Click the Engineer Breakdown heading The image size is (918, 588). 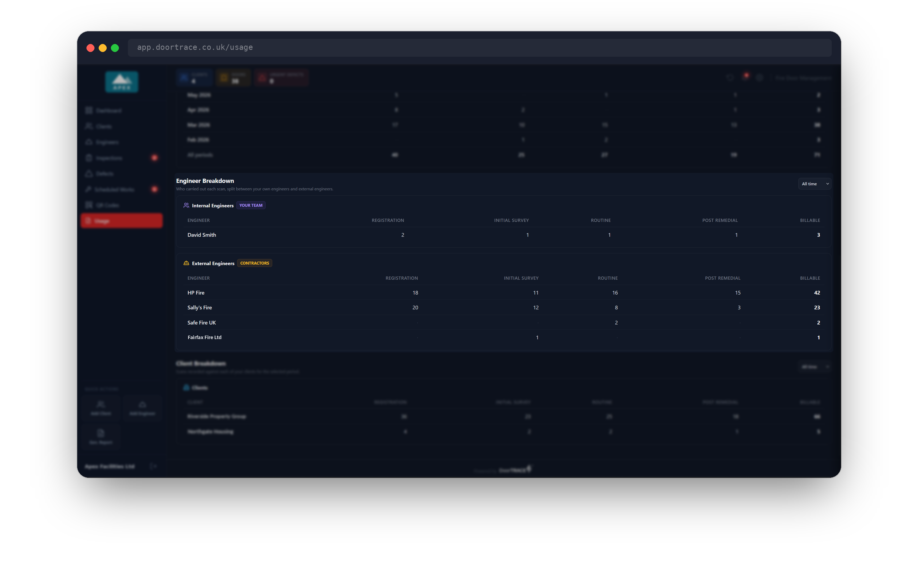[x=205, y=181]
